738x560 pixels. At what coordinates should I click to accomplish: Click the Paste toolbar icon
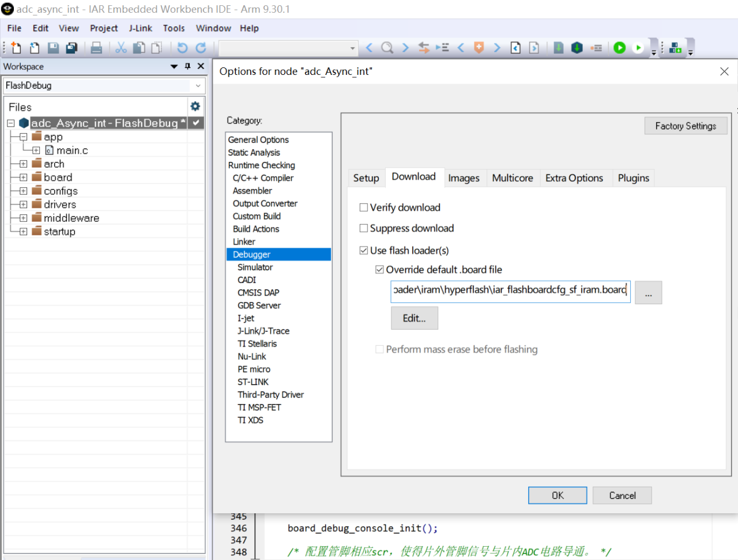(156, 48)
